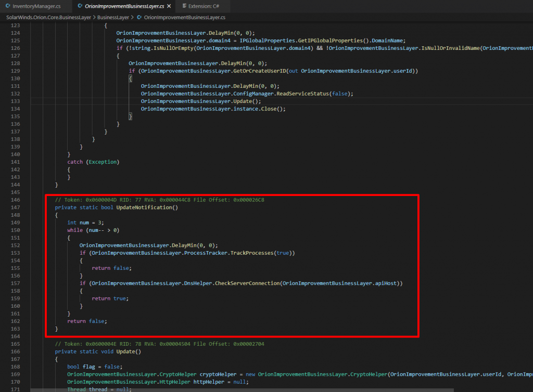The height and width of the screenshot is (392, 533).
Task: Click 'DomainName' on line 125
Action: (387, 41)
